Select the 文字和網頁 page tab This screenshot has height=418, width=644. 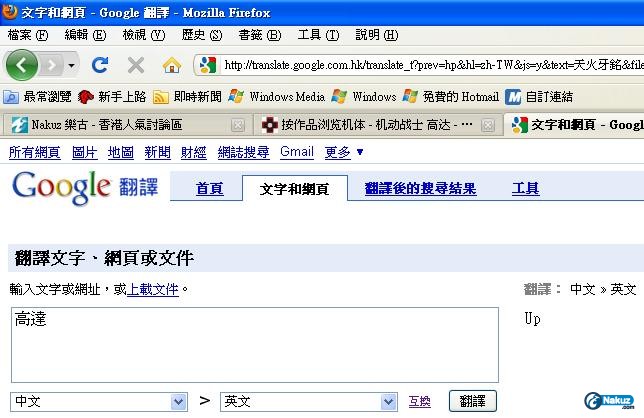[294, 189]
